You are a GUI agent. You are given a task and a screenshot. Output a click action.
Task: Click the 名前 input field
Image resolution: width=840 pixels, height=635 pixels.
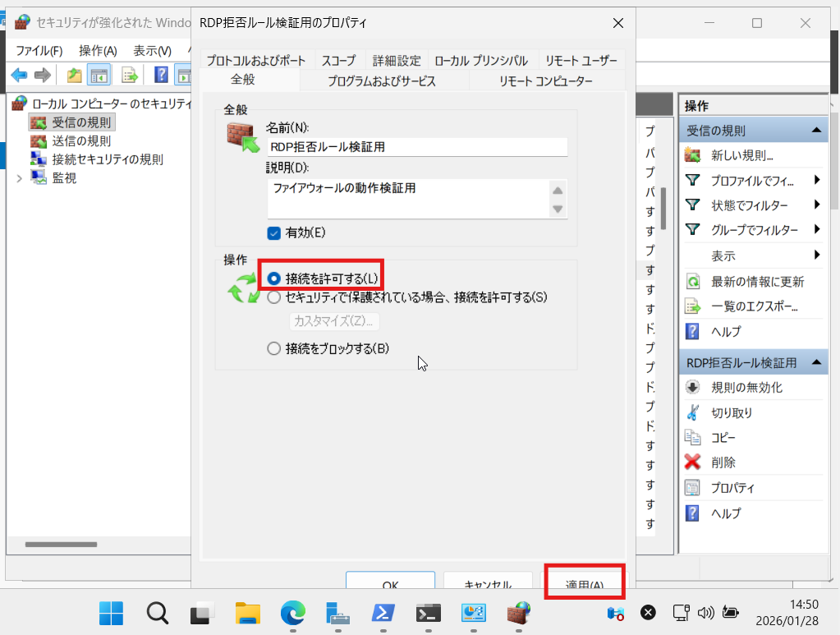click(x=417, y=147)
